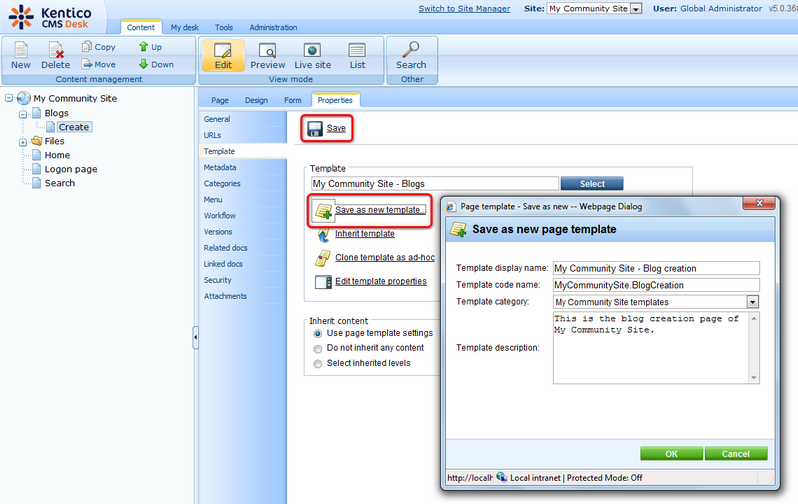Screen dimensions: 798x504
Task: Switch to the Design tab
Action: [256, 100]
